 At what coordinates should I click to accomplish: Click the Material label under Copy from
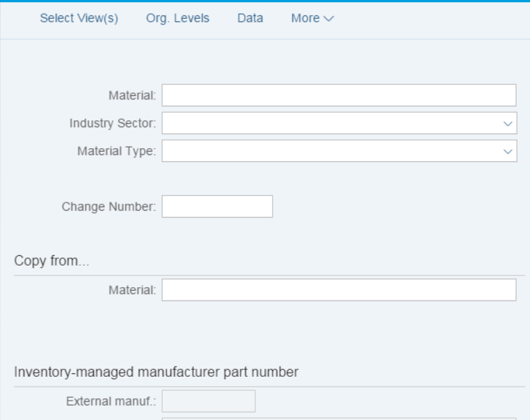[132, 290]
